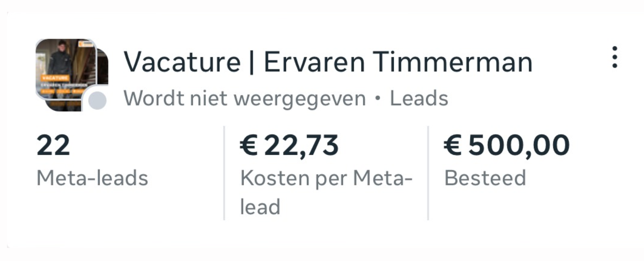644x261 pixels.
Task: Click the divider between Kosten and Besteed
Action: coord(428,173)
